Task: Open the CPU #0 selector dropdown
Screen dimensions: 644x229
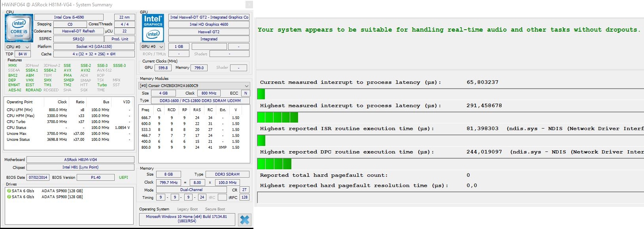Action: [x=17, y=47]
